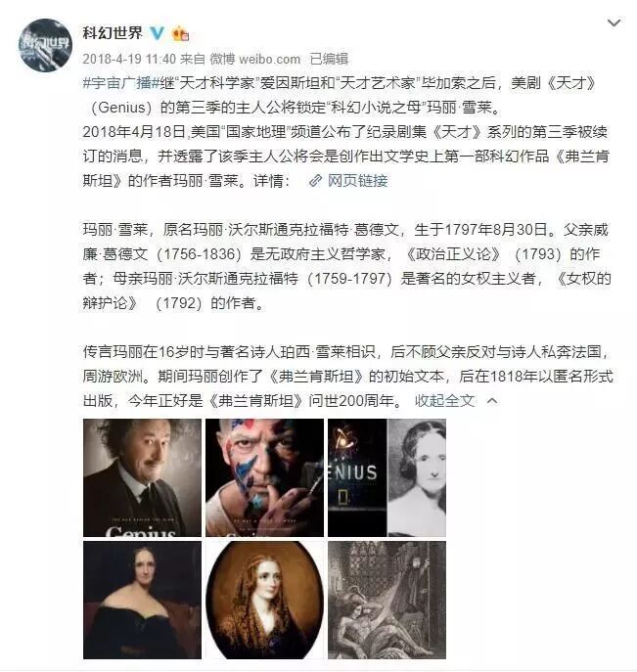Open the Einstein Genius poster thumbnail
Viewport: 637px width, 672px height.
click(x=142, y=477)
